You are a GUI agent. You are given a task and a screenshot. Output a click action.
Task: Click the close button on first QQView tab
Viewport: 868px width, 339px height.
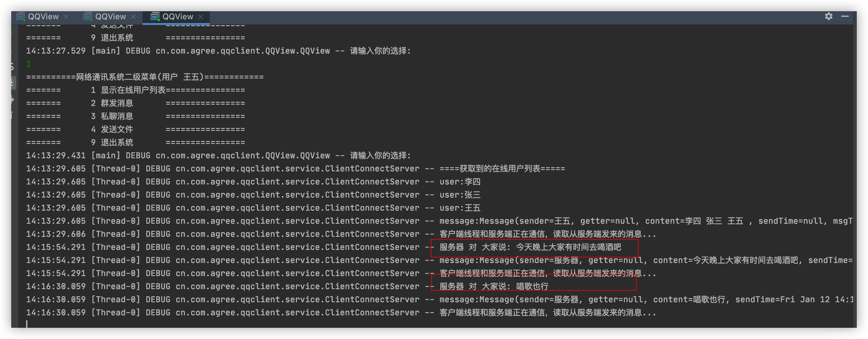point(66,16)
